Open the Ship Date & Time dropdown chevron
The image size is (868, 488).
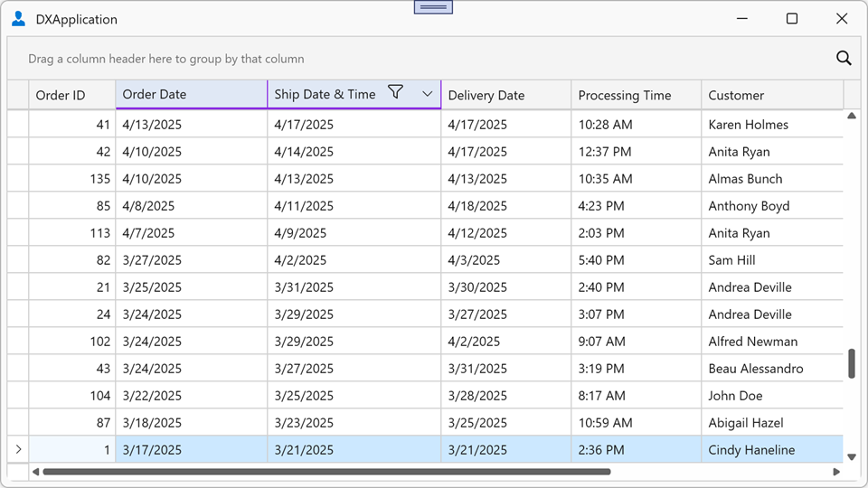pyautogui.click(x=428, y=94)
